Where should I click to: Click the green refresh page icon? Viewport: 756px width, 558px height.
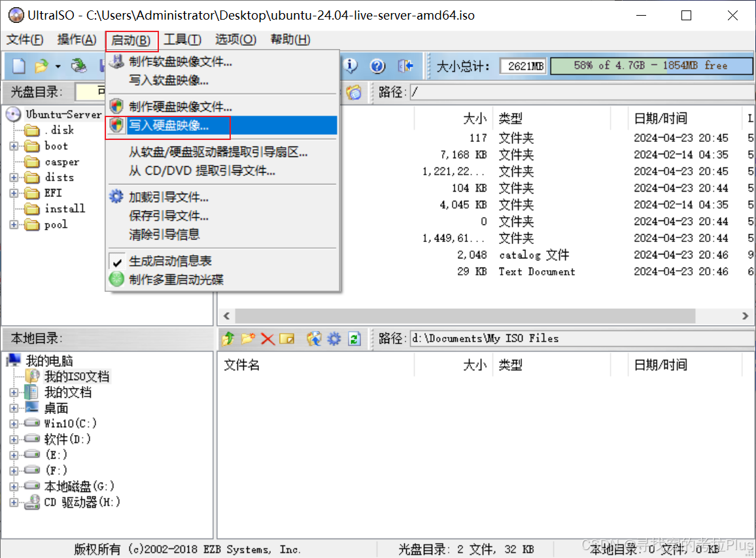click(354, 339)
